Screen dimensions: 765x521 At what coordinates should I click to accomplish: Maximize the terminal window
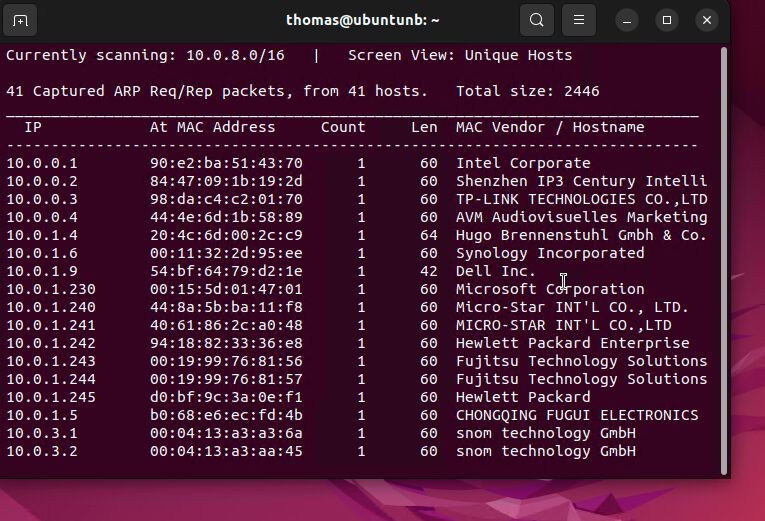(667, 20)
